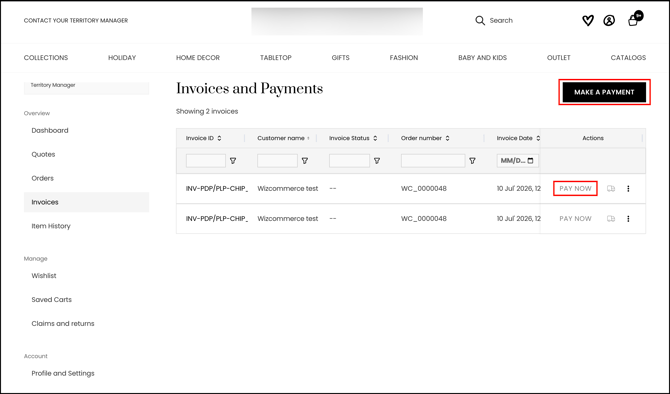
Task: Open the Catalogs menu
Action: click(628, 58)
